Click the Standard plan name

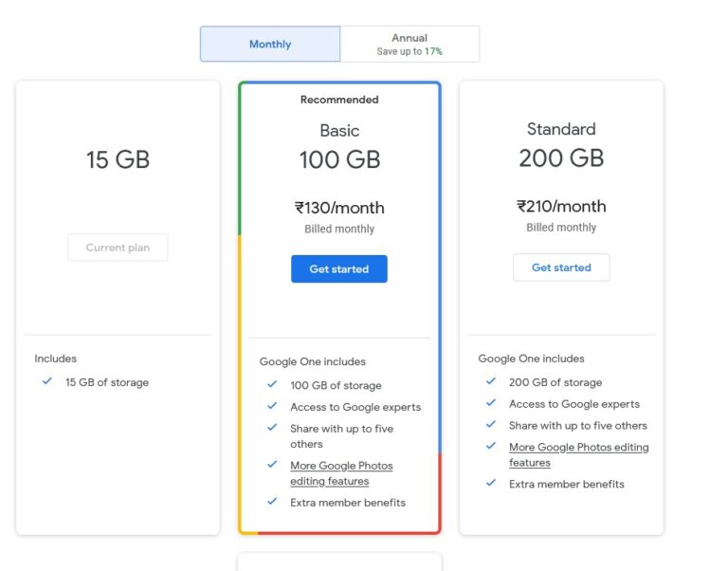[x=561, y=129]
